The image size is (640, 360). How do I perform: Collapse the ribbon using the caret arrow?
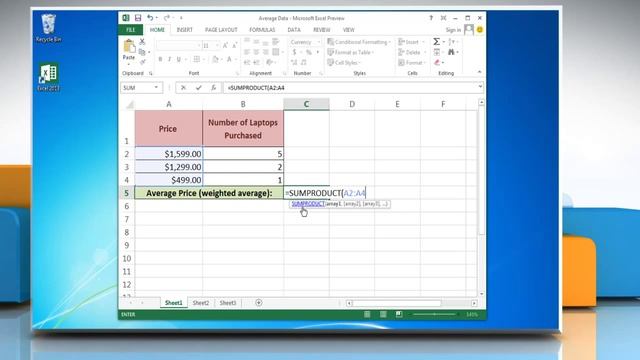(x=480, y=72)
